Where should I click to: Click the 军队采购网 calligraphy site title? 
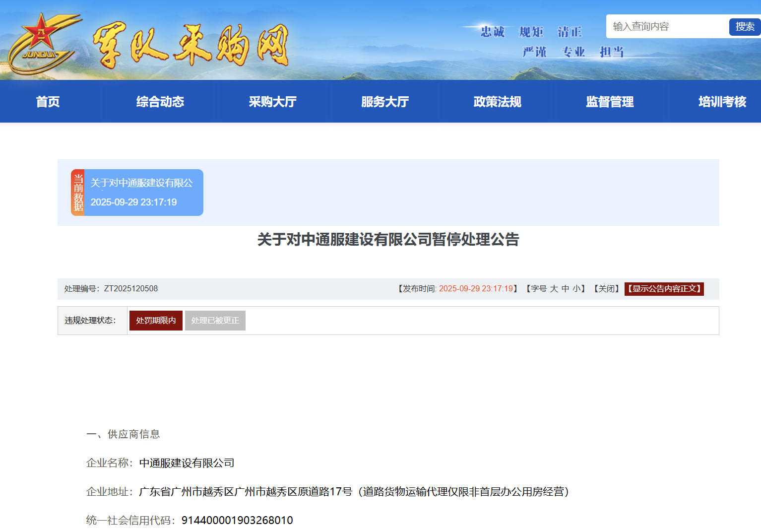(x=190, y=46)
